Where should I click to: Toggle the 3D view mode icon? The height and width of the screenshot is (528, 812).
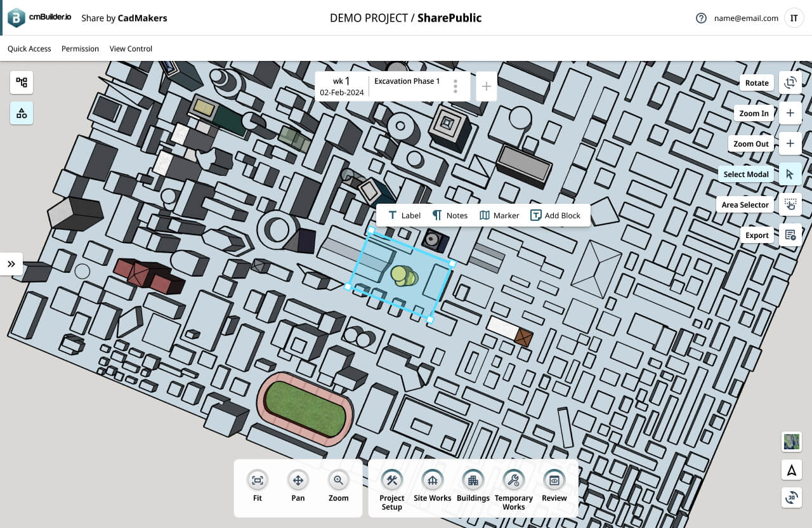(791, 499)
